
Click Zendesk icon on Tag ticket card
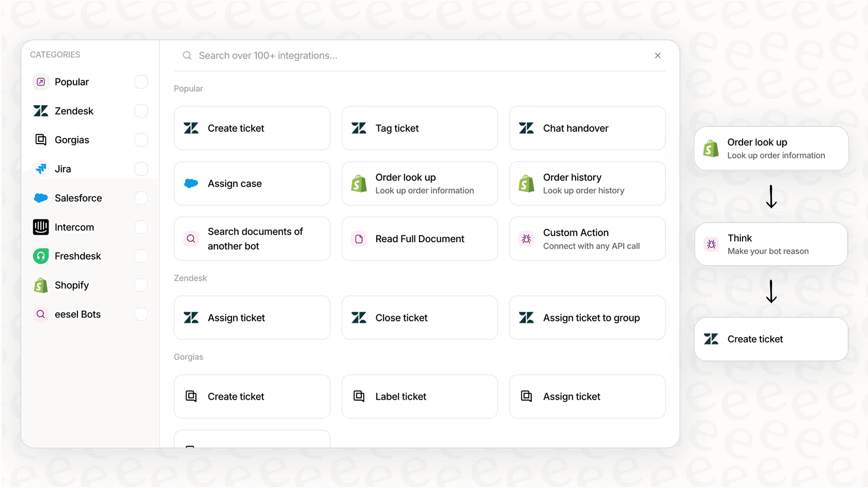pyautogui.click(x=359, y=128)
